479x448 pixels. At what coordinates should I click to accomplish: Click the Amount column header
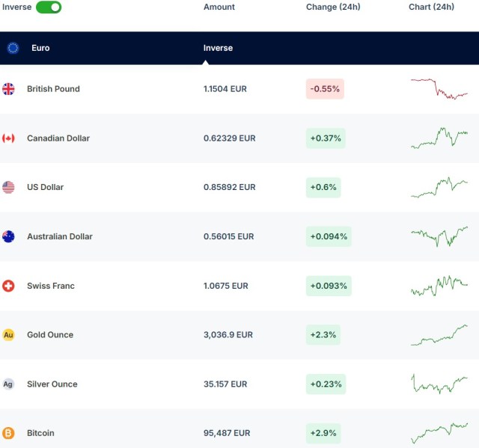pos(219,7)
